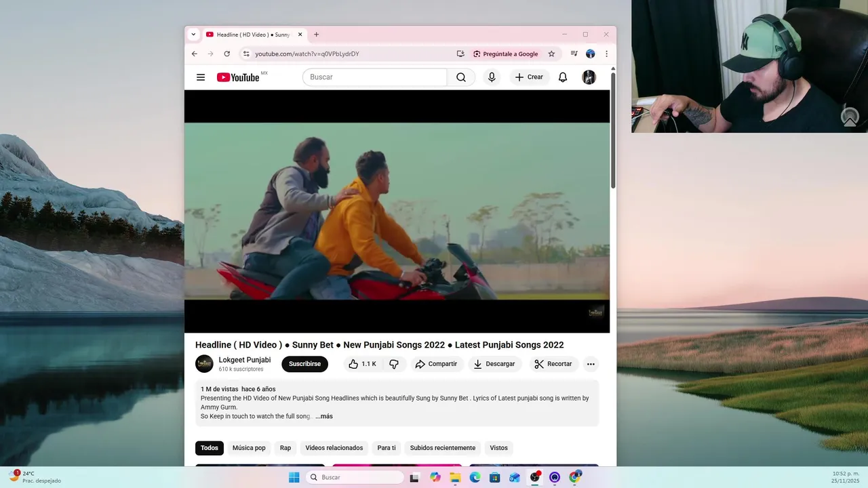Click the Recortar clip button

pyautogui.click(x=553, y=364)
